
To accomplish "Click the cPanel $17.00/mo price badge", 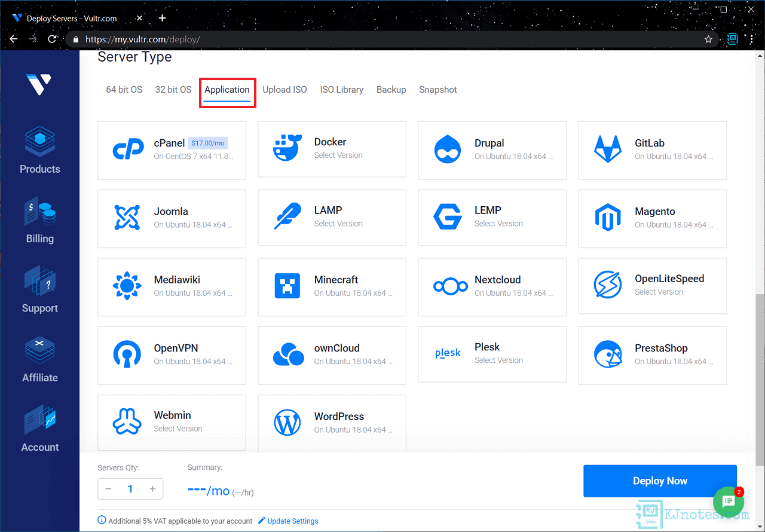I will click(x=208, y=143).
